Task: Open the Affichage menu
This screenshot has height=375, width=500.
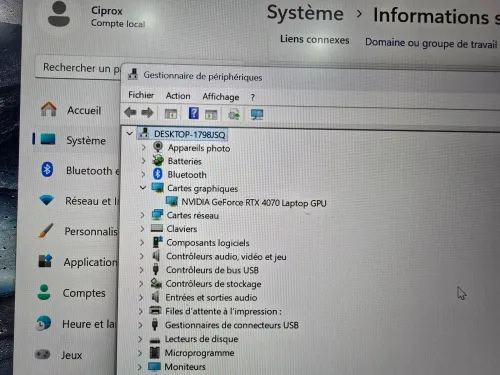Action: pyautogui.click(x=221, y=97)
